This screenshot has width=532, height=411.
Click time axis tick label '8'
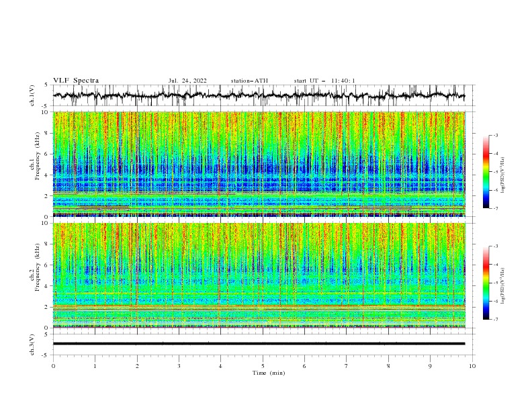[388, 366]
